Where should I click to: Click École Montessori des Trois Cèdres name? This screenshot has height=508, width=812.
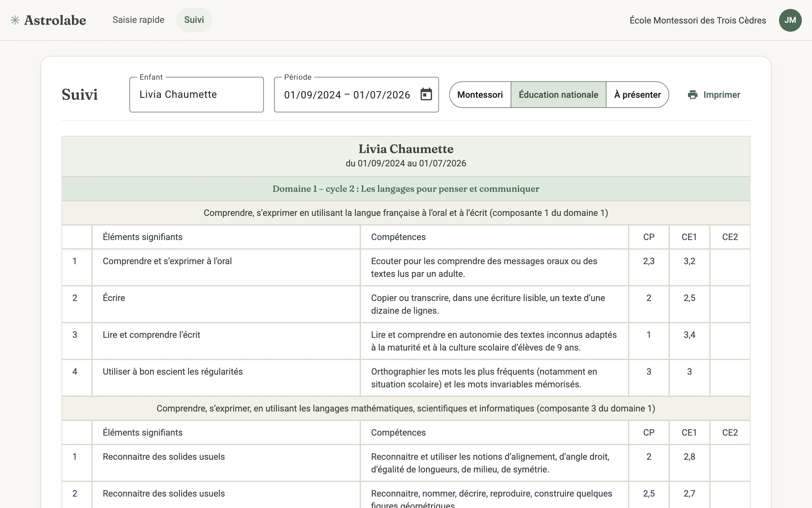tap(697, 20)
